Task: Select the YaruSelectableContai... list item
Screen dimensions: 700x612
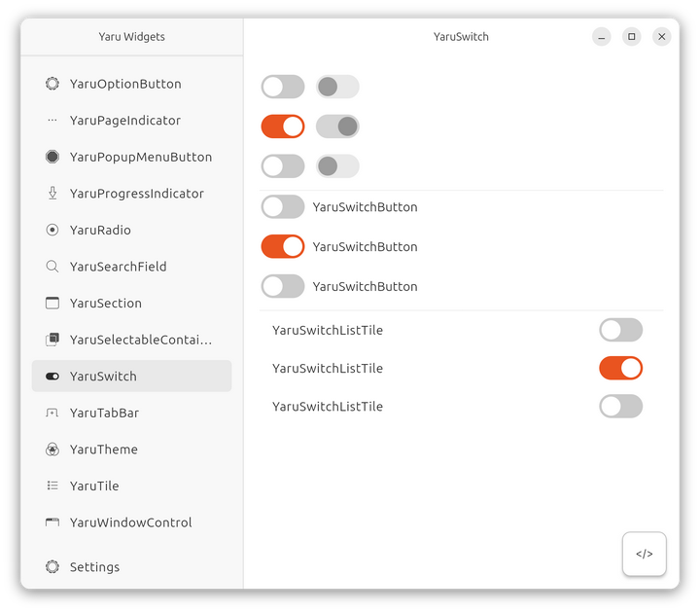Action: click(131, 340)
